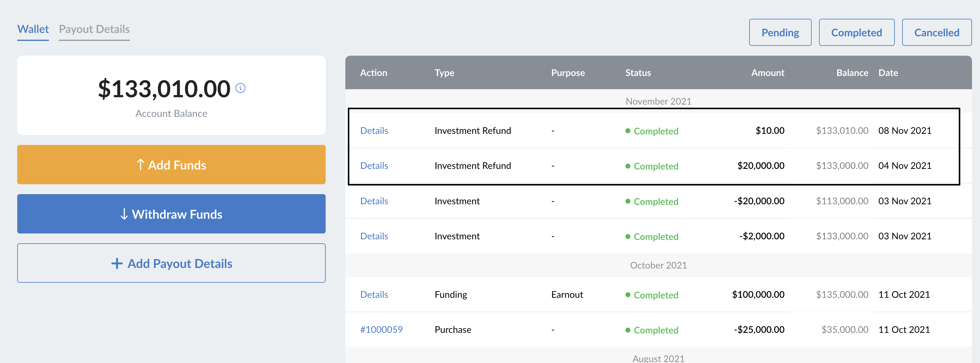Screen dimensions: 980x363
Task: Open Details for -$2,000.00 Investment
Action: tap(374, 236)
